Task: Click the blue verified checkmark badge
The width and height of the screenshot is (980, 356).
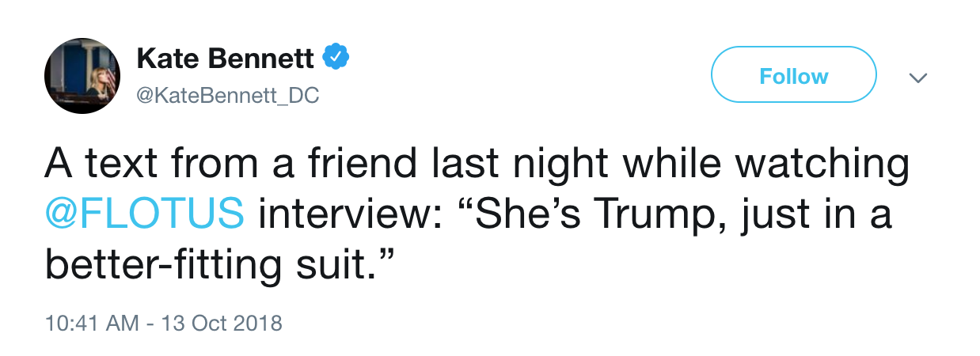Action: [x=337, y=58]
